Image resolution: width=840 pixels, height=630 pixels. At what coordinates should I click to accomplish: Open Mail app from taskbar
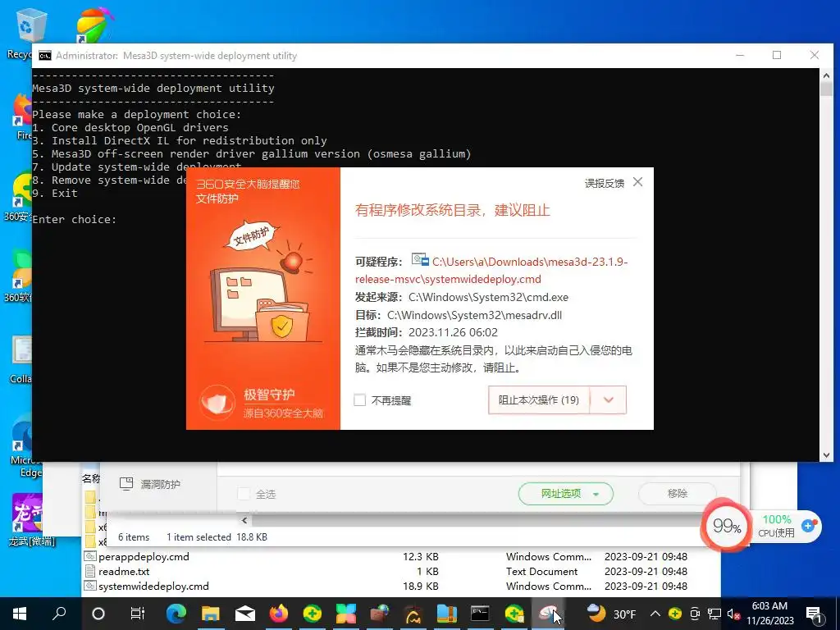click(x=244, y=614)
